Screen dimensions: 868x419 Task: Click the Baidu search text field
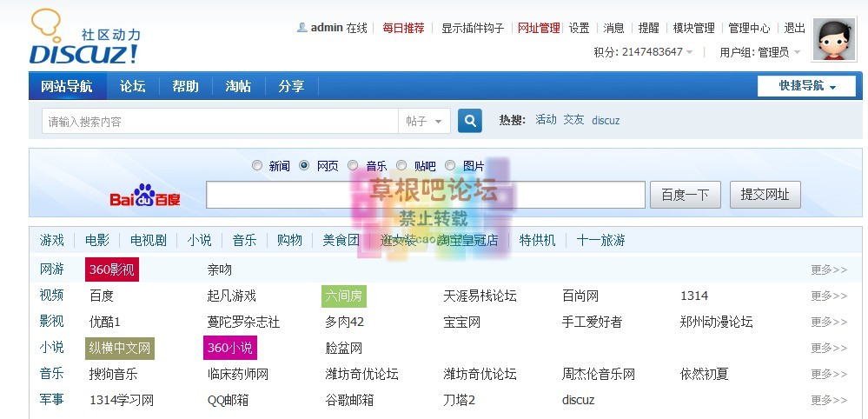click(425, 195)
